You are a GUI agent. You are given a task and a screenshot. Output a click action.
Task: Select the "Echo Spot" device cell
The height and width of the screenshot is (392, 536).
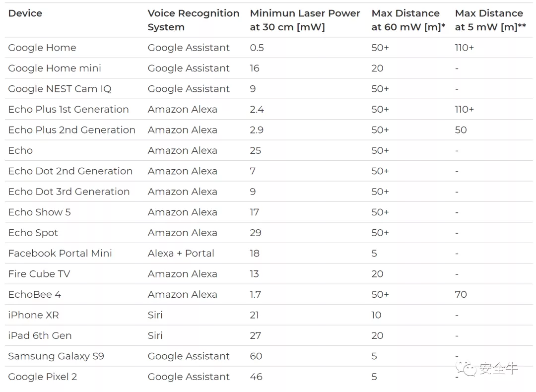(33, 233)
